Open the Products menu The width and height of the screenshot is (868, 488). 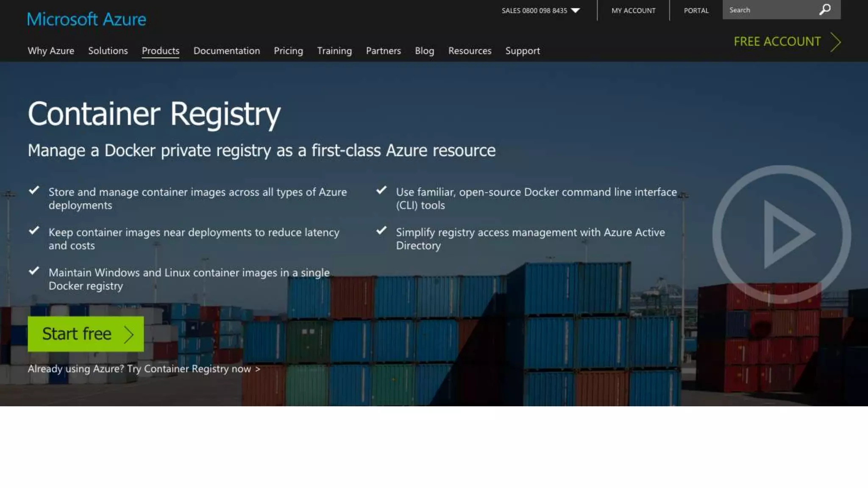click(160, 51)
